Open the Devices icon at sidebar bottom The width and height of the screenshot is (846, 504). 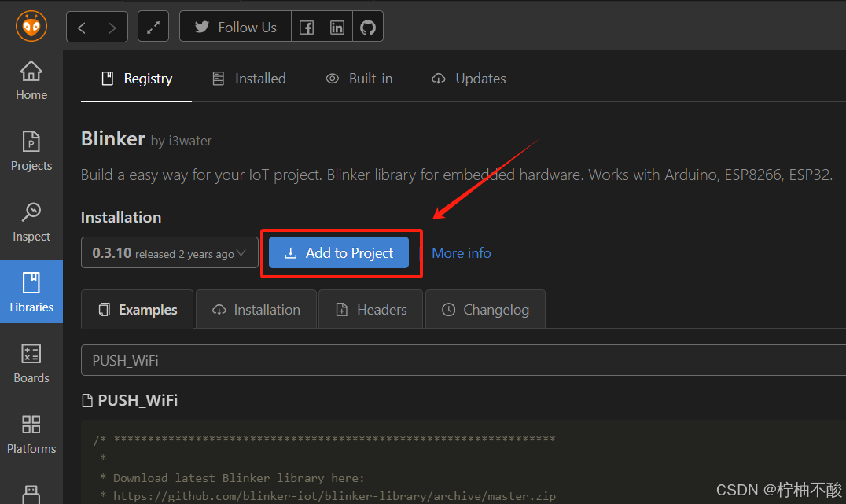(x=31, y=495)
